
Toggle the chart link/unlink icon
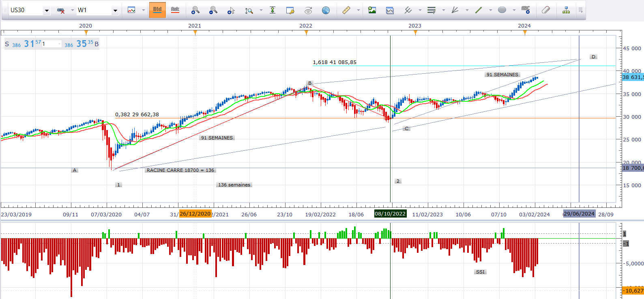[x=61, y=11]
